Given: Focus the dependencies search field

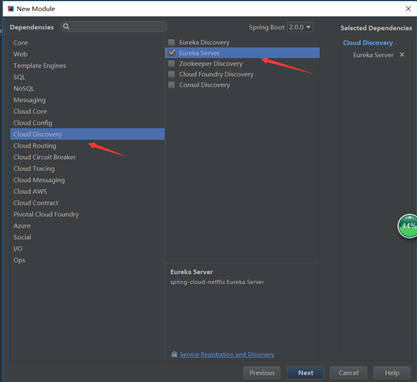Looking at the screenshot, I should [114, 27].
